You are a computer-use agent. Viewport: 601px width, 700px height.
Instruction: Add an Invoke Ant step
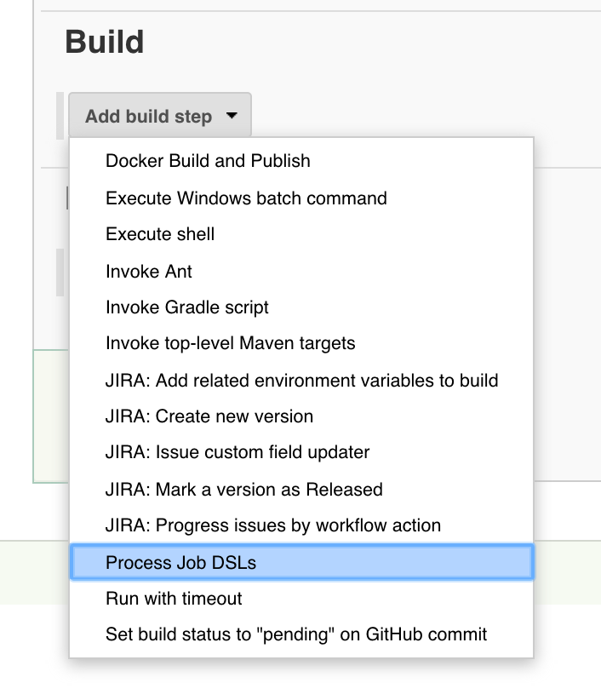148,271
